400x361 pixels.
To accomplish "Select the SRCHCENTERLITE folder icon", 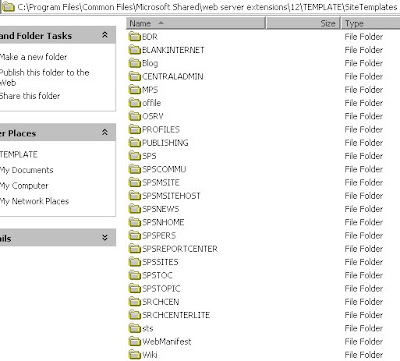I will coord(135,315).
